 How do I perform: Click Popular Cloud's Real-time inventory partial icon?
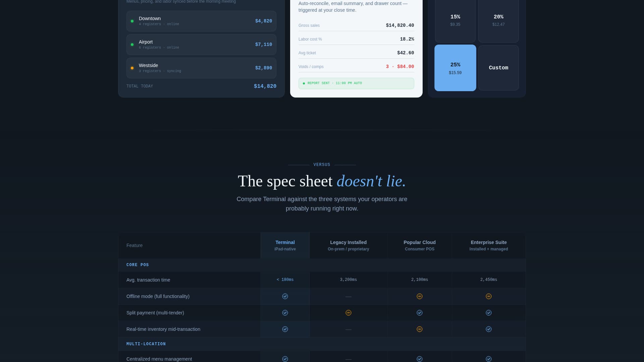point(420,329)
